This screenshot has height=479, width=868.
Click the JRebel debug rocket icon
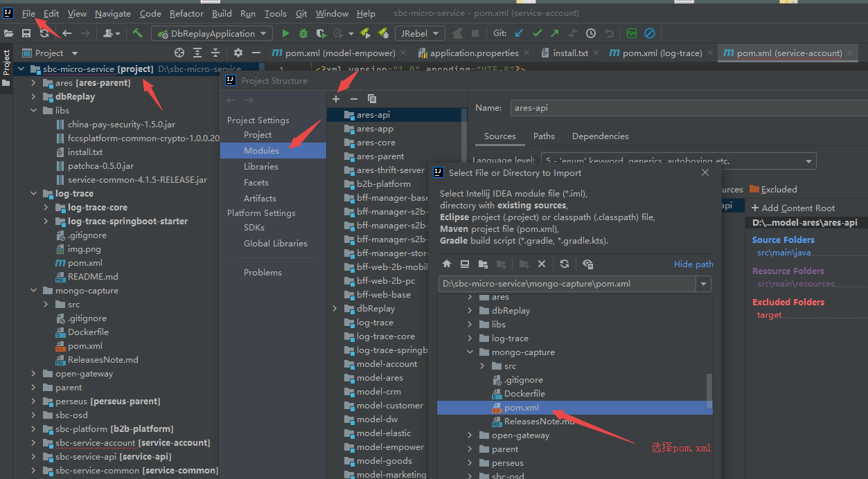click(x=382, y=33)
